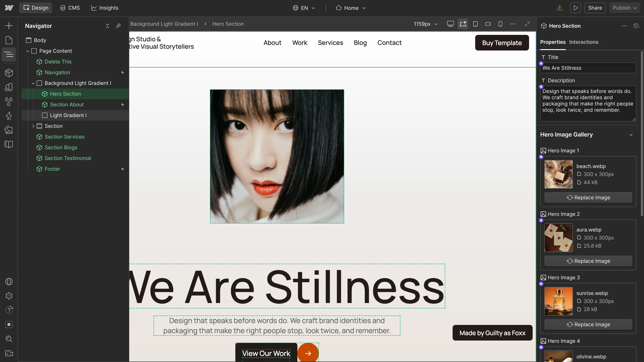Replace Image for aura.webp
Image resolution: width=644 pixels, height=362 pixels.
pyautogui.click(x=588, y=261)
